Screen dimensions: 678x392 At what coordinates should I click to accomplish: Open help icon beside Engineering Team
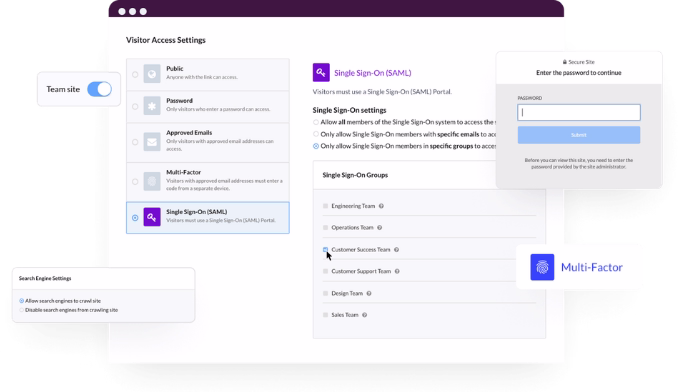[x=381, y=206]
